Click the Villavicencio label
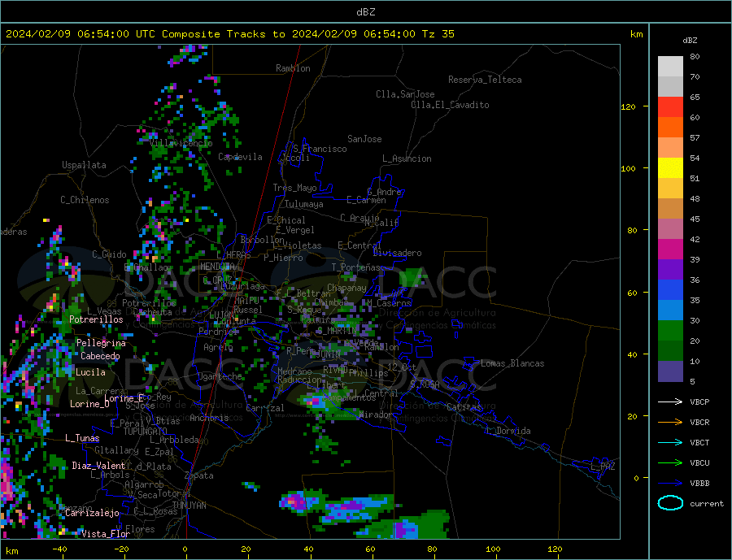Screen dimensions: 732x560 [x=181, y=143]
